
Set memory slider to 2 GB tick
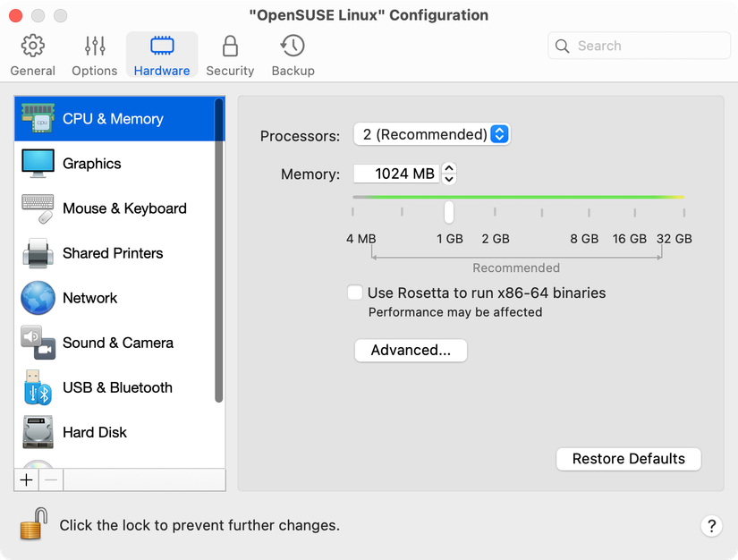tap(495, 212)
